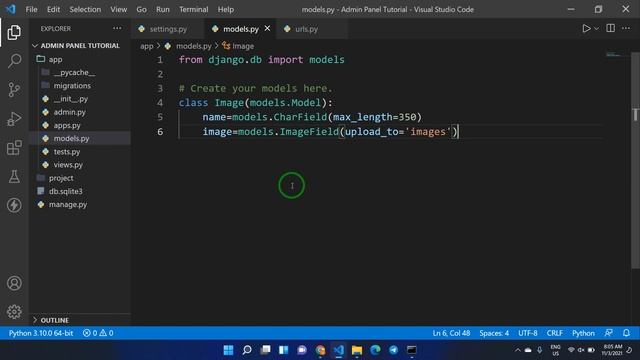Open the Windows Start button
The width and height of the screenshot is (640, 360).
tap(228, 350)
